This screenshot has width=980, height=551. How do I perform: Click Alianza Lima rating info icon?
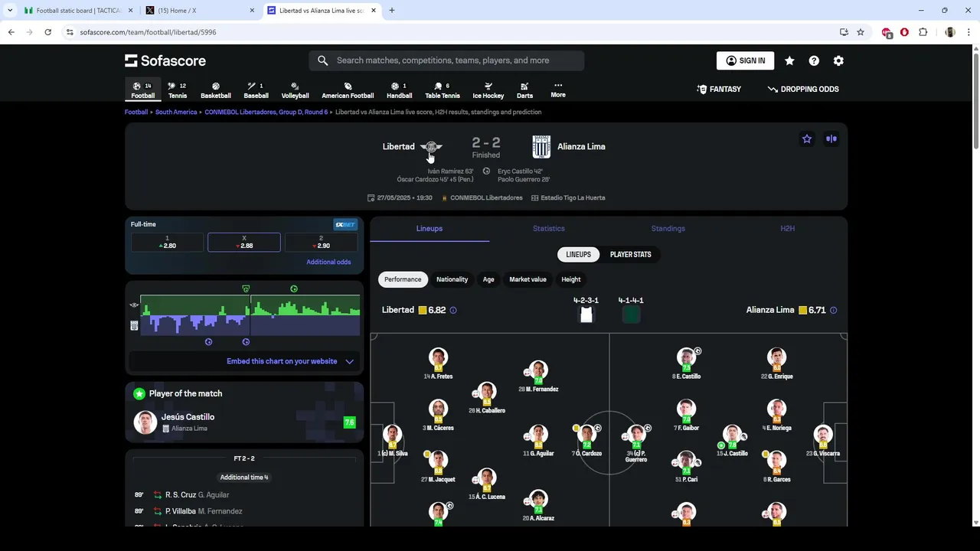833,310
